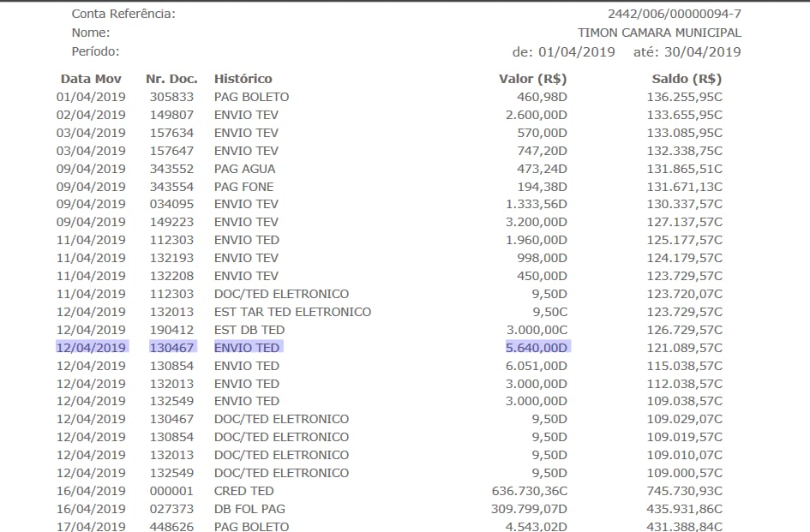This screenshot has height=532, width=810.
Task: Click the value 4.543,02D
Action: (537, 527)
